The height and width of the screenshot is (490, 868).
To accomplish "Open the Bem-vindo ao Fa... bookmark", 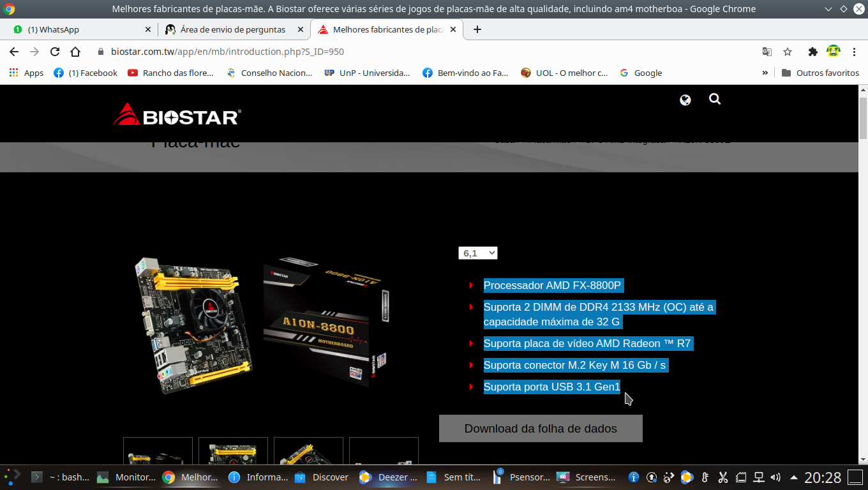I will pyautogui.click(x=465, y=73).
